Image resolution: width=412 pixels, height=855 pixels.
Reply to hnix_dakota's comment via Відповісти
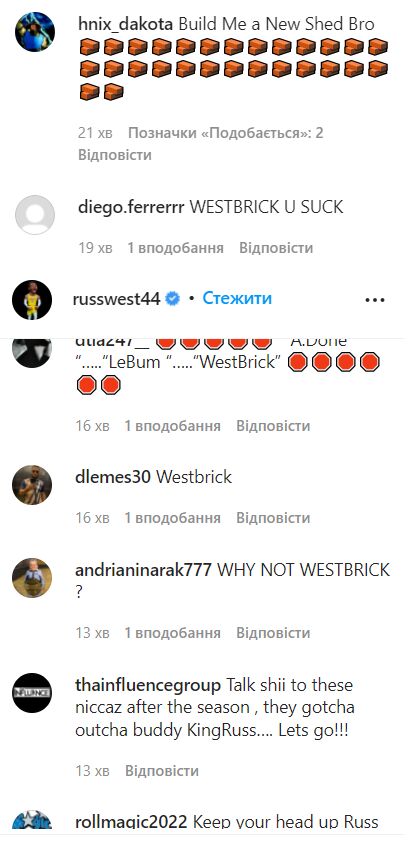114,155
